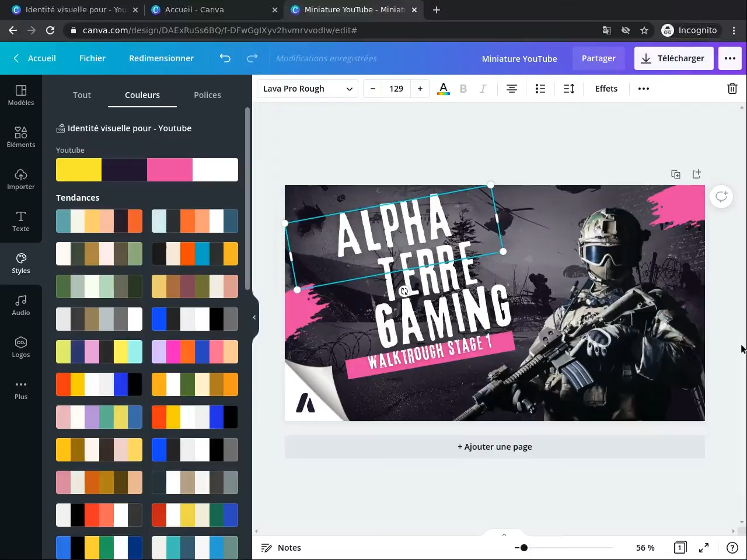Open the Éléments sidebar panel
Viewport: 747px width, 560px height.
[21, 137]
